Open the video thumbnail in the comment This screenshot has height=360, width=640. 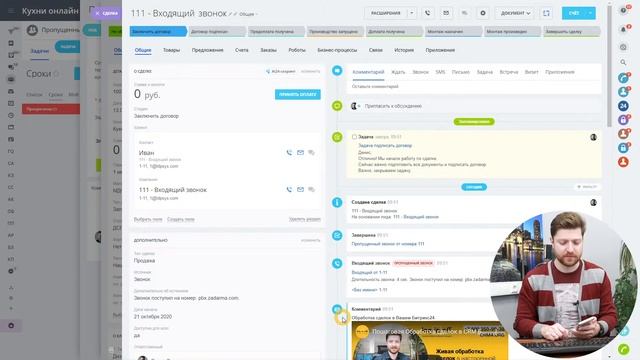[429, 341]
